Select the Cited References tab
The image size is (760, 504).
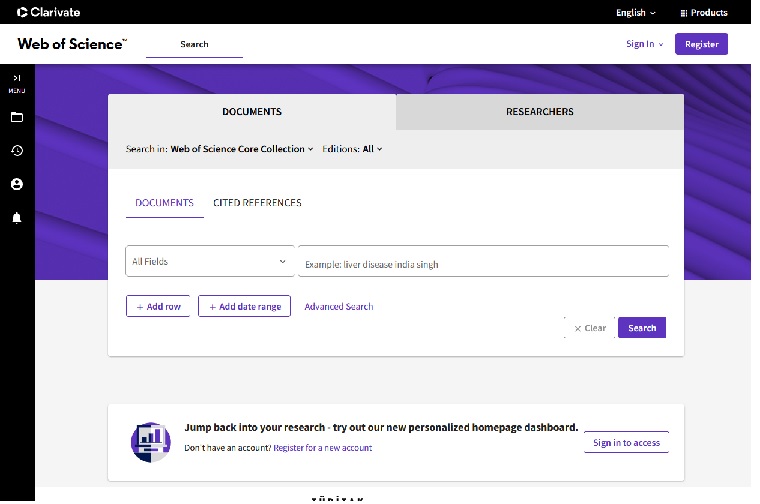[257, 203]
